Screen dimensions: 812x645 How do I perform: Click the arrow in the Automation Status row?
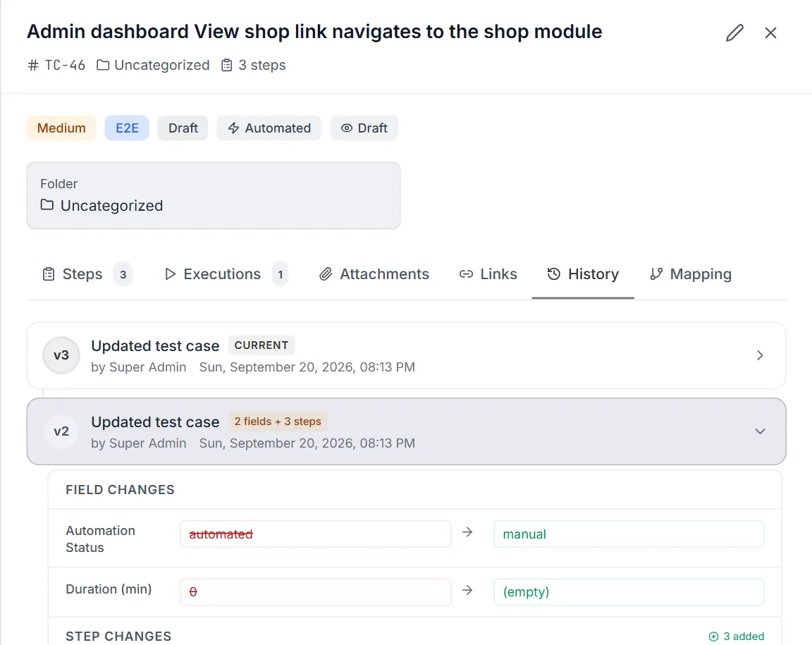[467, 532]
